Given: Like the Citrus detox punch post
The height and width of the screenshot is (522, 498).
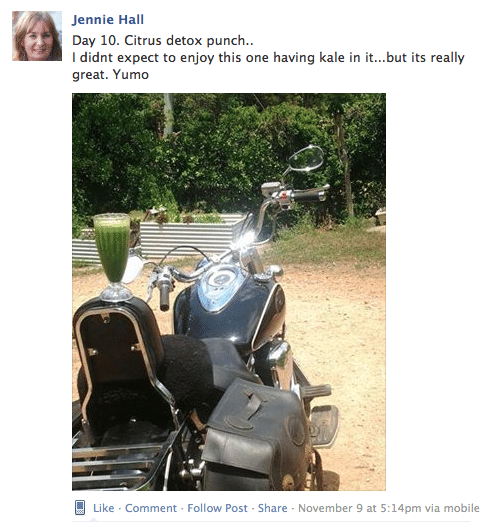Looking at the screenshot, I should [x=104, y=508].
